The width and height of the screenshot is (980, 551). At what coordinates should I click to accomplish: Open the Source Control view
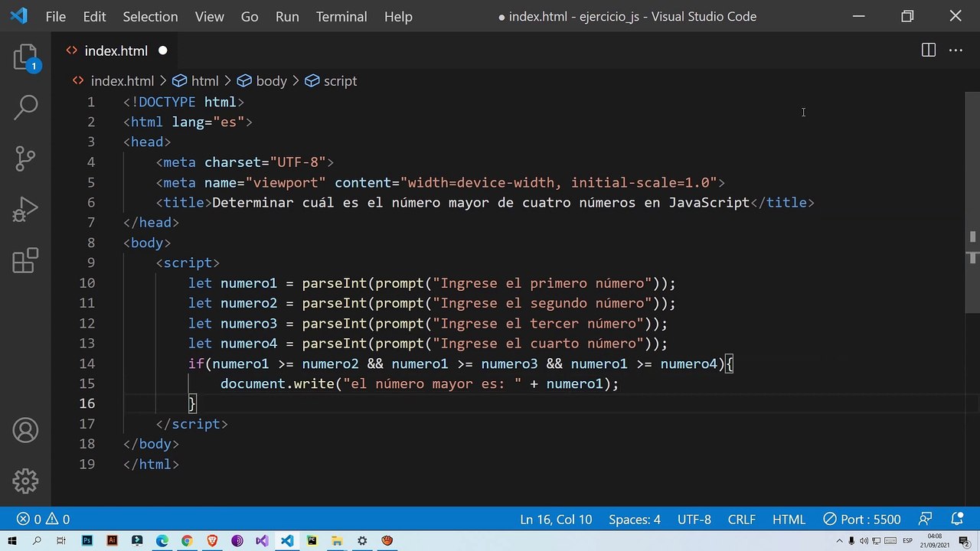coord(25,158)
